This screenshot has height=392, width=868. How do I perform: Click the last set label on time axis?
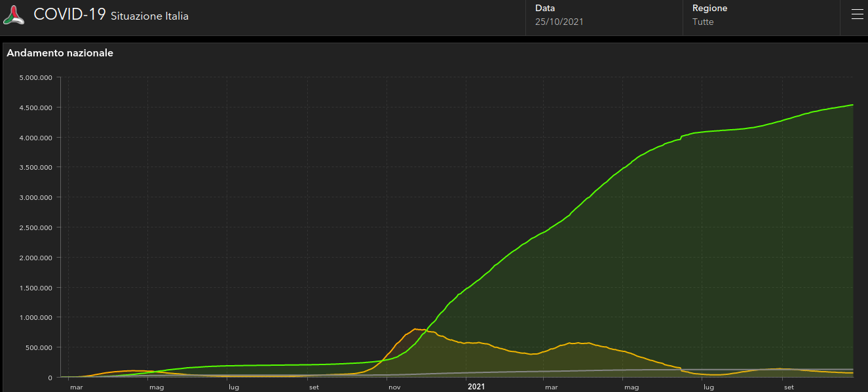tap(789, 387)
